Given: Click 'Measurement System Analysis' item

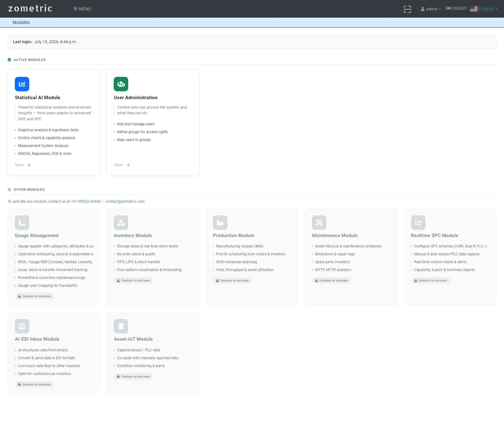Looking at the screenshot, I should click(43, 146).
